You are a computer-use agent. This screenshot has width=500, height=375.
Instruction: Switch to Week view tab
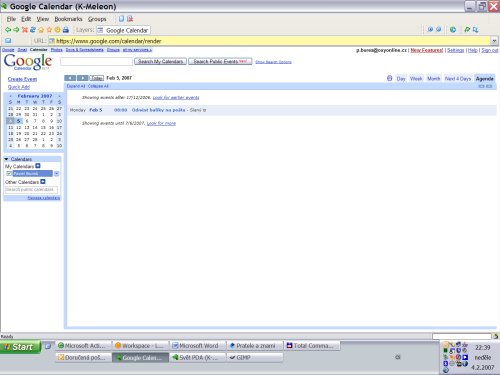click(x=416, y=79)
